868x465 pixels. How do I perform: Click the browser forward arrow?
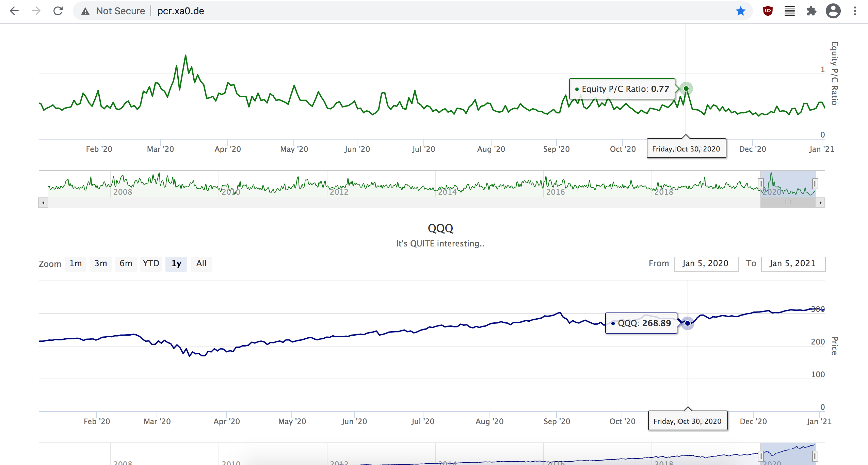pyautogui.click(x=36, y=11)
